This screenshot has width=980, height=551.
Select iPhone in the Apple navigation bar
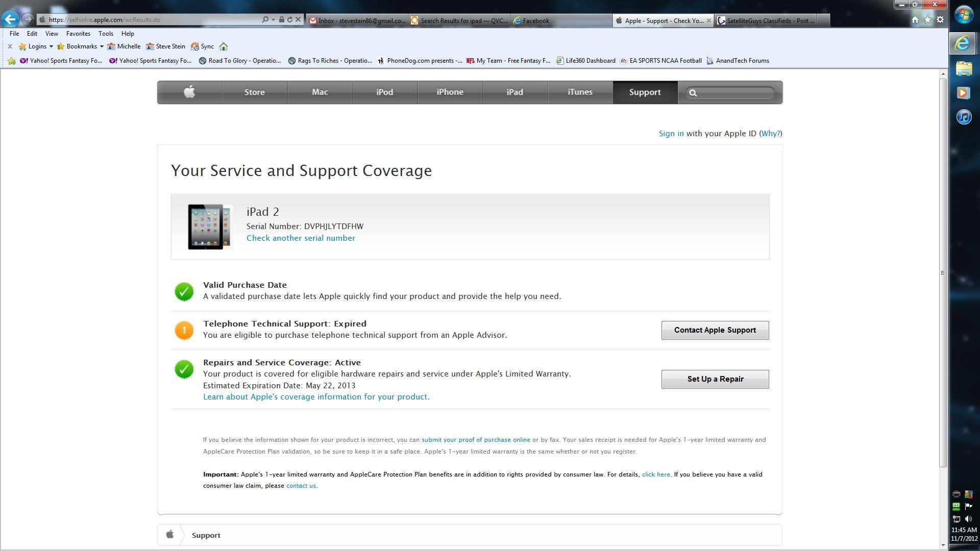point(450,92)
